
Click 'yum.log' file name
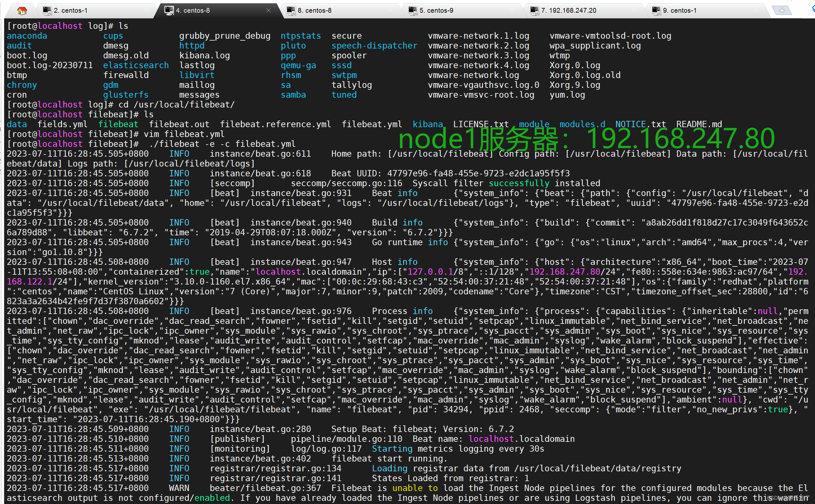[567, 95]
